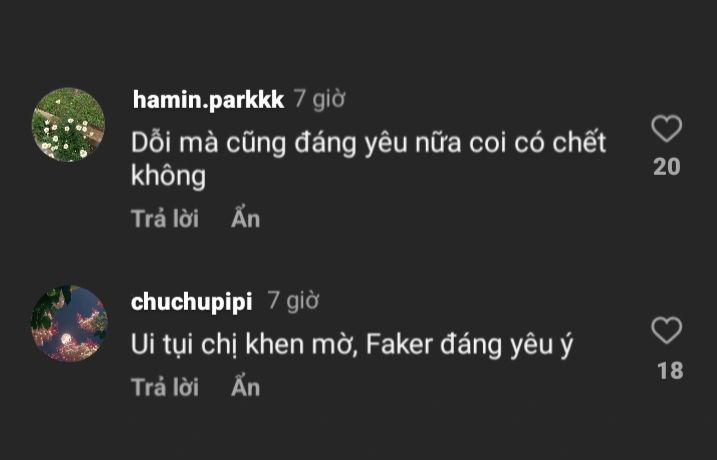Screen dimensions: 717x460
Task: Like the comment by hamin.parkkk
Action: point(666,128)
